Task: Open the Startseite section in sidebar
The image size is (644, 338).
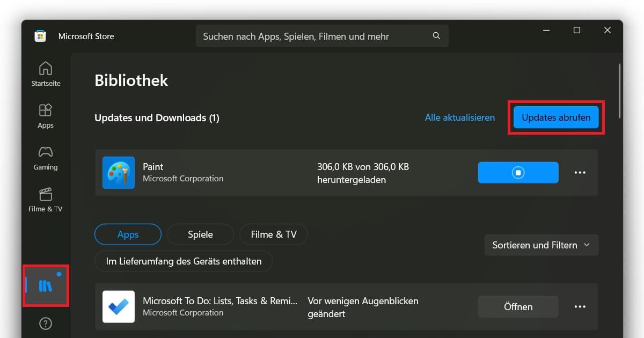Action: click(x=45, y=74)
